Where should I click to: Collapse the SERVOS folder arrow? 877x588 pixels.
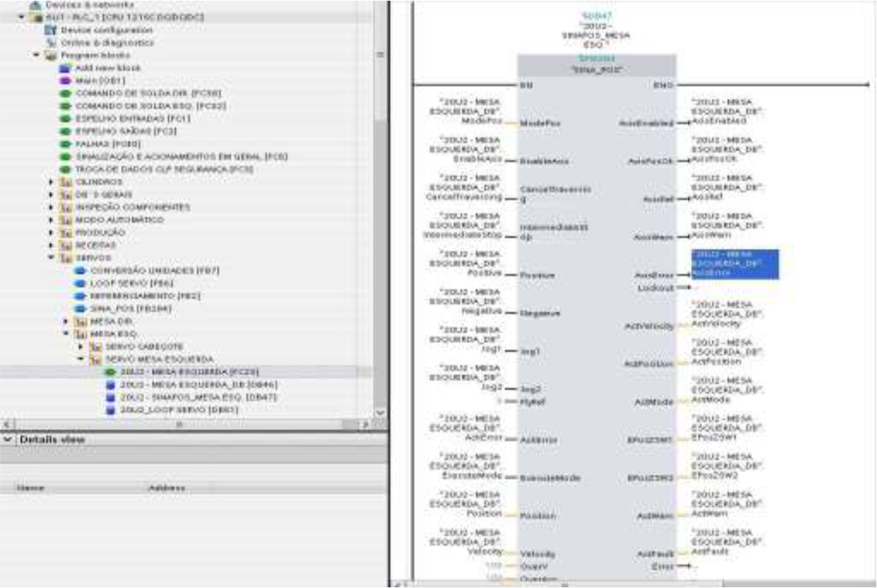[x=52, y=258]
